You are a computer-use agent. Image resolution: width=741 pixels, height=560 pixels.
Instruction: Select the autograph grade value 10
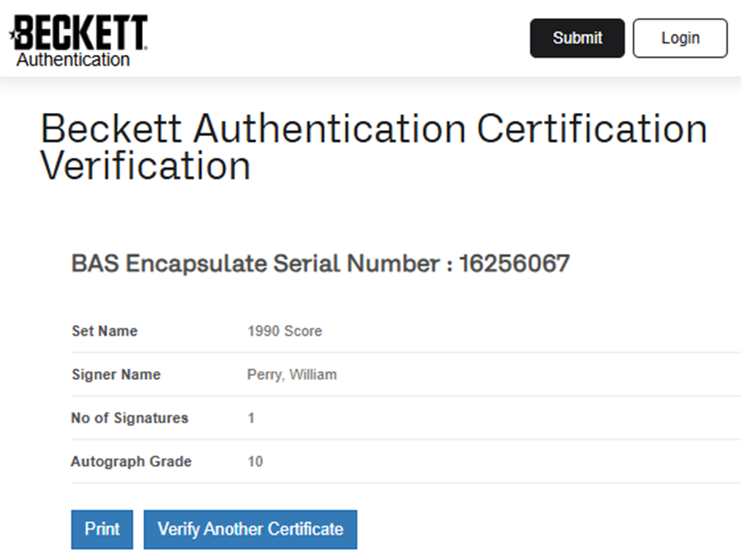255,462
